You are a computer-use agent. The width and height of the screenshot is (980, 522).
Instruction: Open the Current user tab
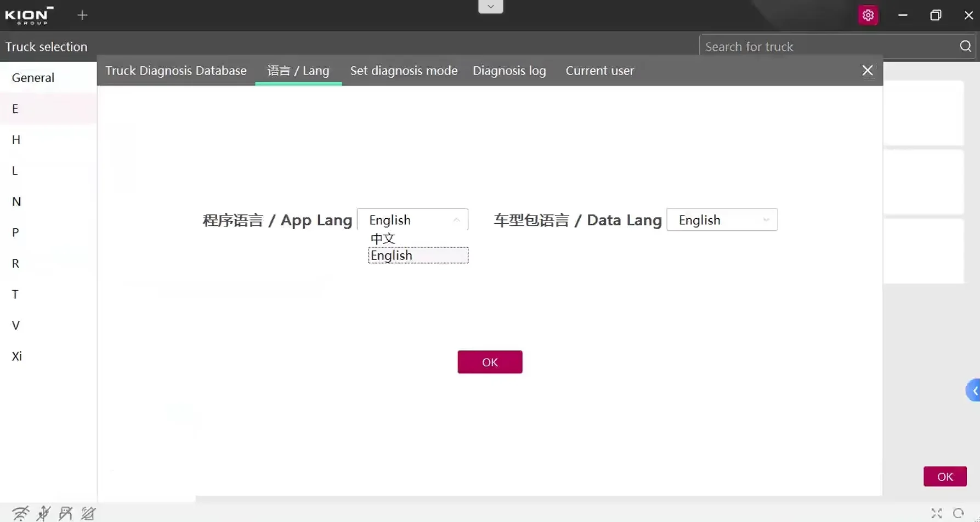pos(599,71)
